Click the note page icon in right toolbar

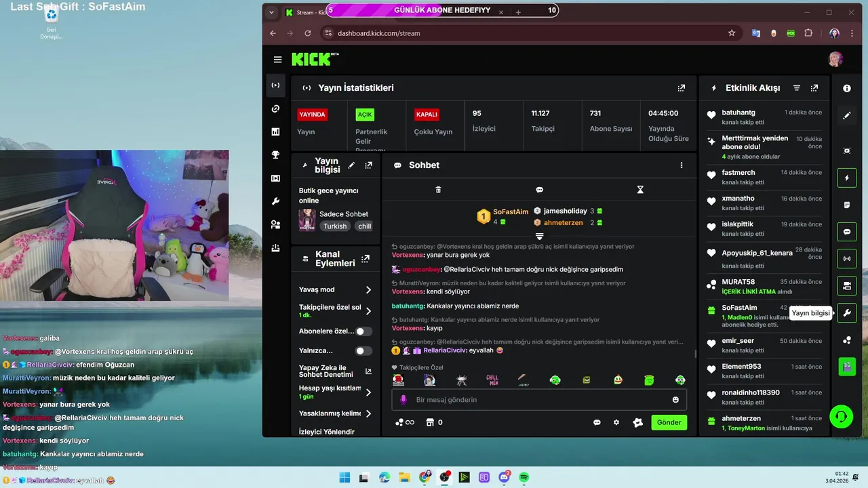847,205
